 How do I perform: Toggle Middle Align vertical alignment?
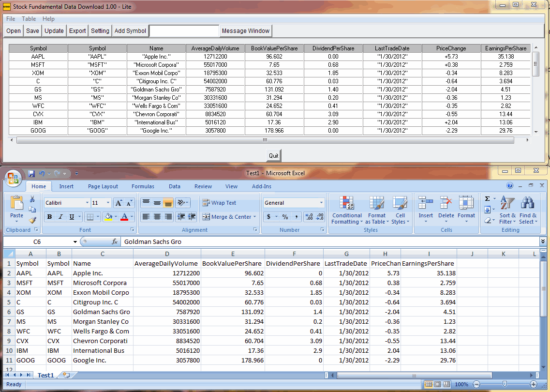[x=157, y=203]
